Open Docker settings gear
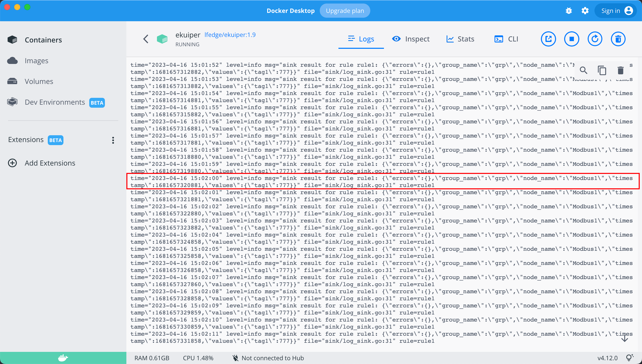 point(585,11)
